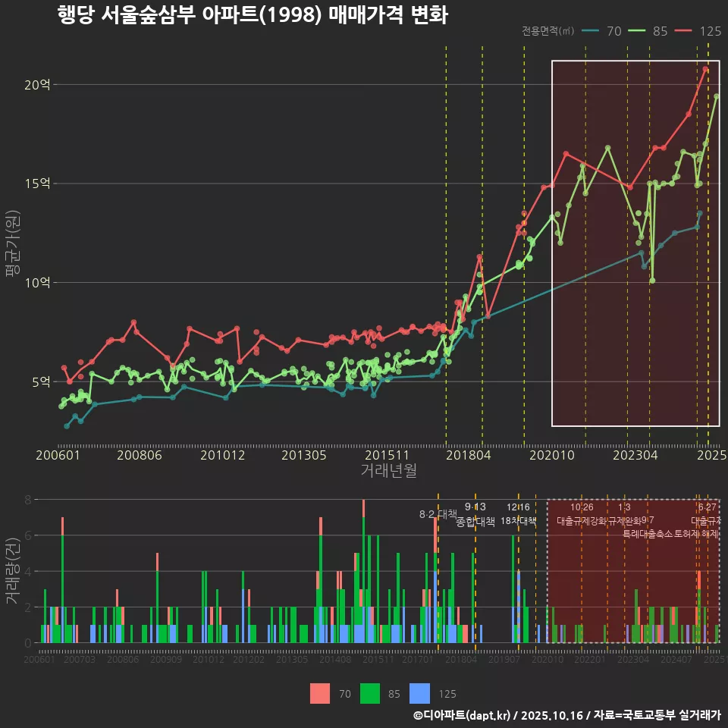Click the last green data point at far right
Viewport: 728px width, 728px height.
coord(717,96)
